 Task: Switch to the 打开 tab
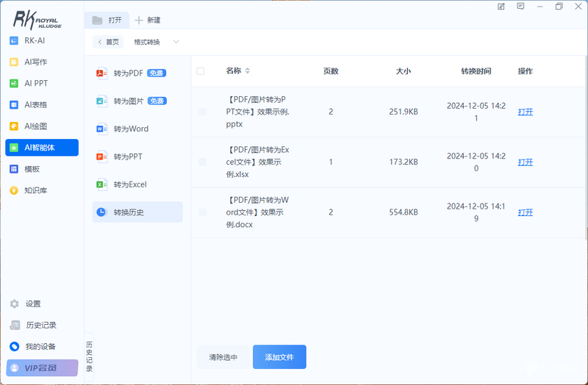107,21
